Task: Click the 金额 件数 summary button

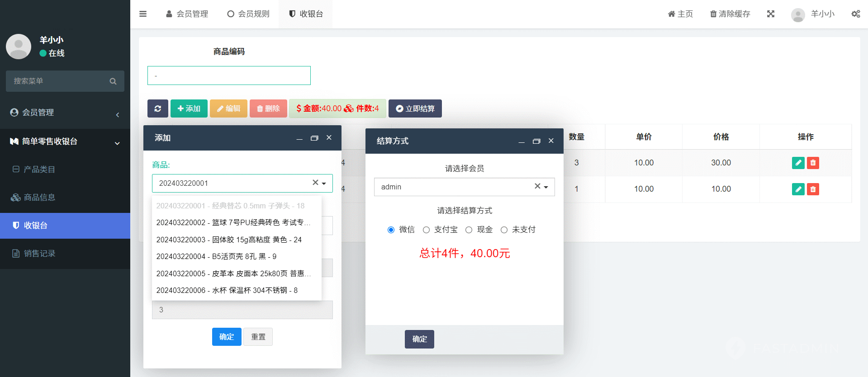Action: pos(337,108)
